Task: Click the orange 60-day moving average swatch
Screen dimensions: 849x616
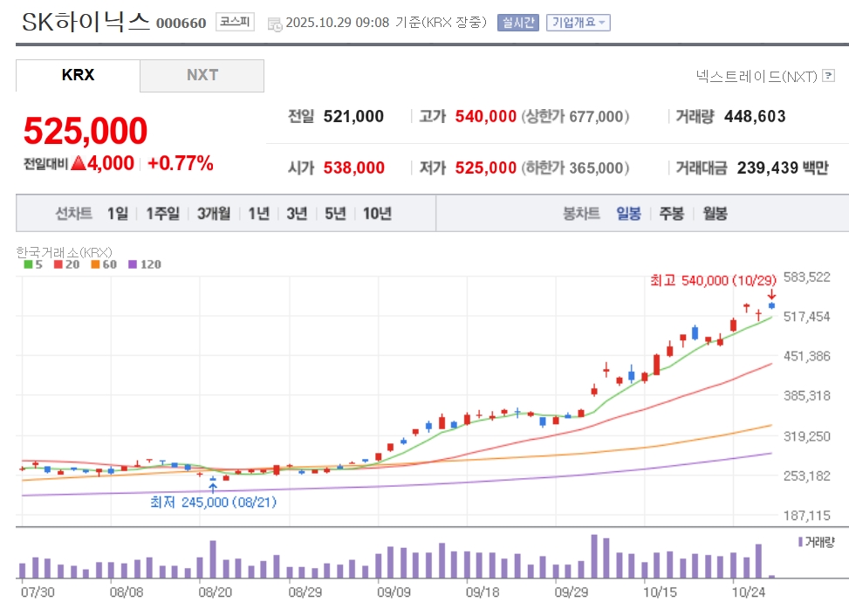Action: click(x=97, y=264)
